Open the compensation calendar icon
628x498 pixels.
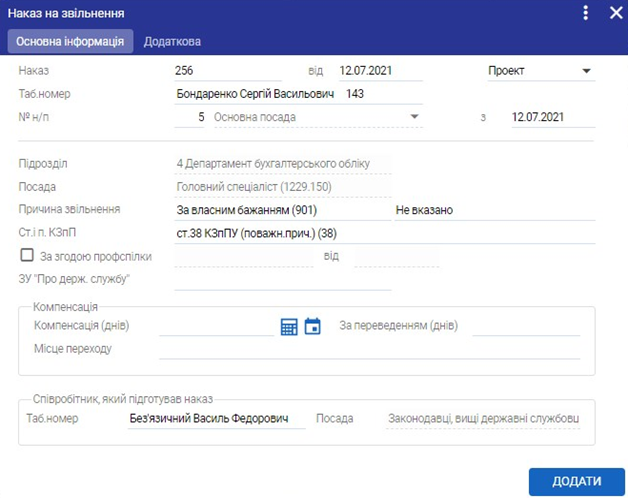click(313, 326)
